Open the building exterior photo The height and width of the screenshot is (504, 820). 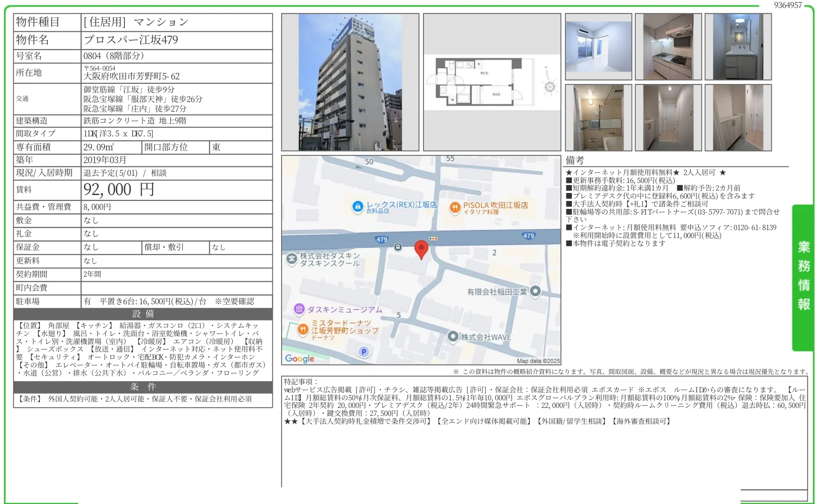[x=350, y=82]
